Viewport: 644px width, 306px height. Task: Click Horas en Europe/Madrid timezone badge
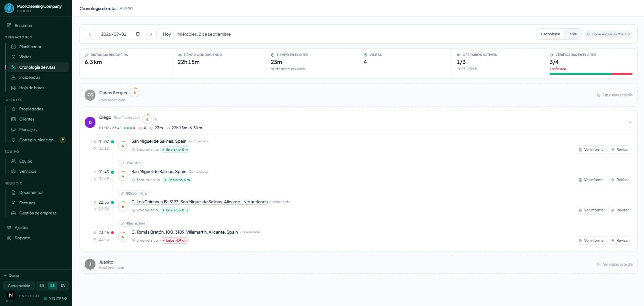pyautogui.click(x=608, y=34)
